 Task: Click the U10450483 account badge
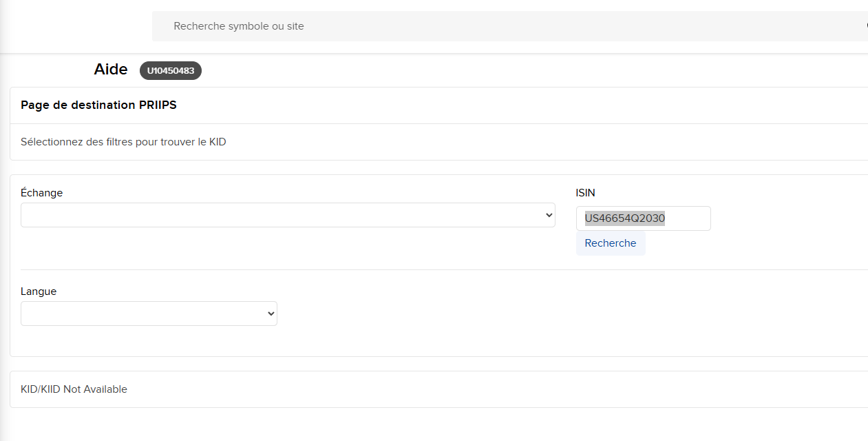pyautogui.click(x=171, y=70)
